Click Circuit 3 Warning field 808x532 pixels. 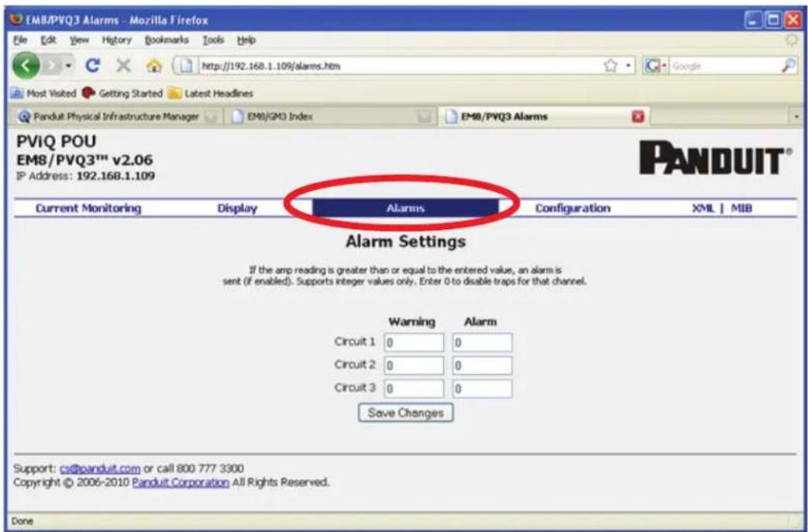pyautogui.click(x=414, y=389)
